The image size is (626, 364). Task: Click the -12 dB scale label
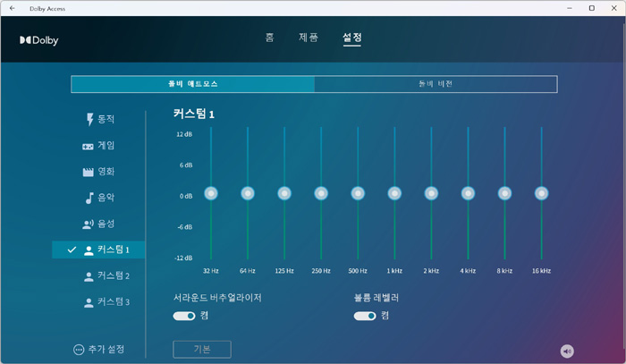tap(183, 258)
